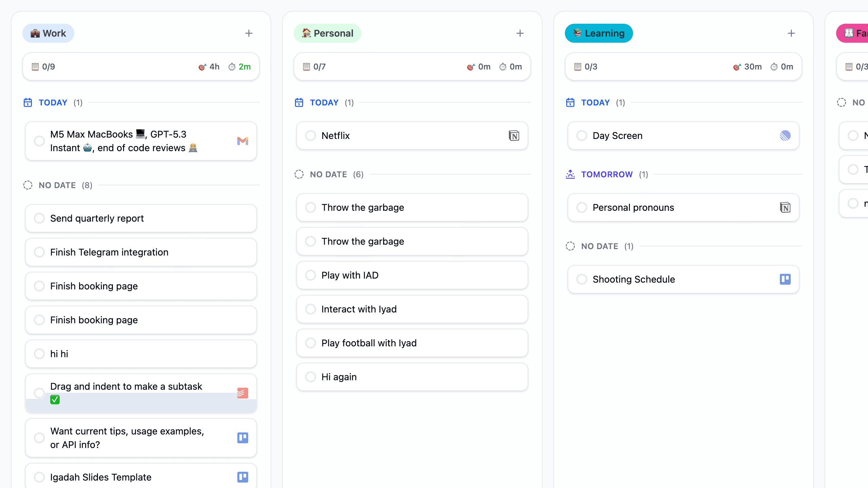Click the Linear icon on Day Screen task
This screenshot has height=488, width=868.
785,136
